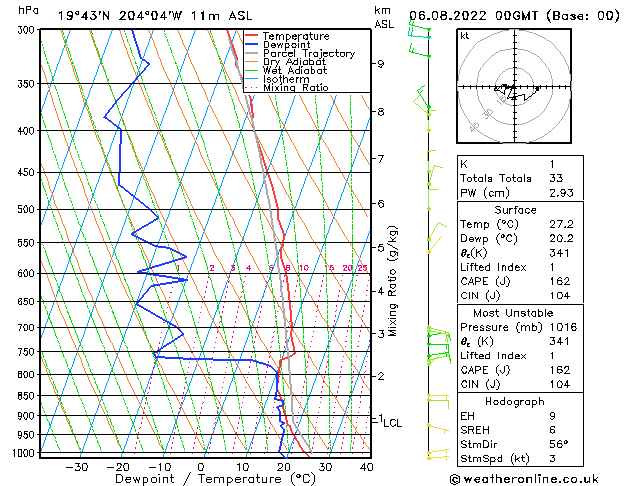Click the −30 temperature axis tick label

coord(77,467)
